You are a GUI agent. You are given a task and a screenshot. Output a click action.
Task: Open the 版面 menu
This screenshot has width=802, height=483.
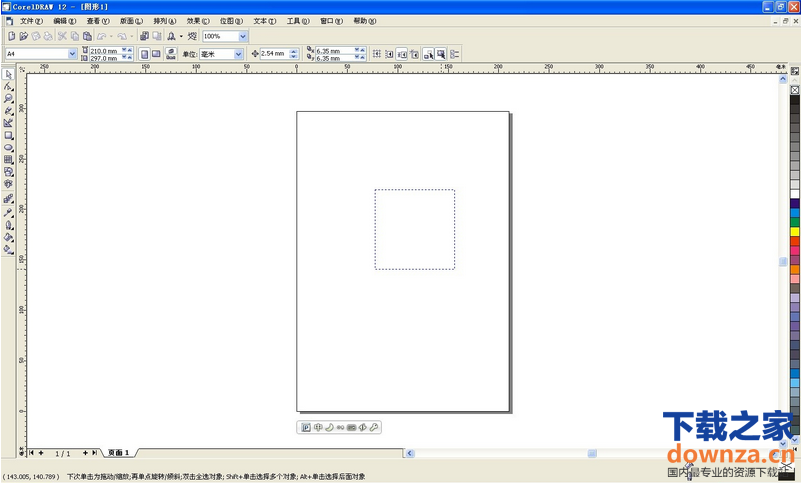tap(131, 21)
